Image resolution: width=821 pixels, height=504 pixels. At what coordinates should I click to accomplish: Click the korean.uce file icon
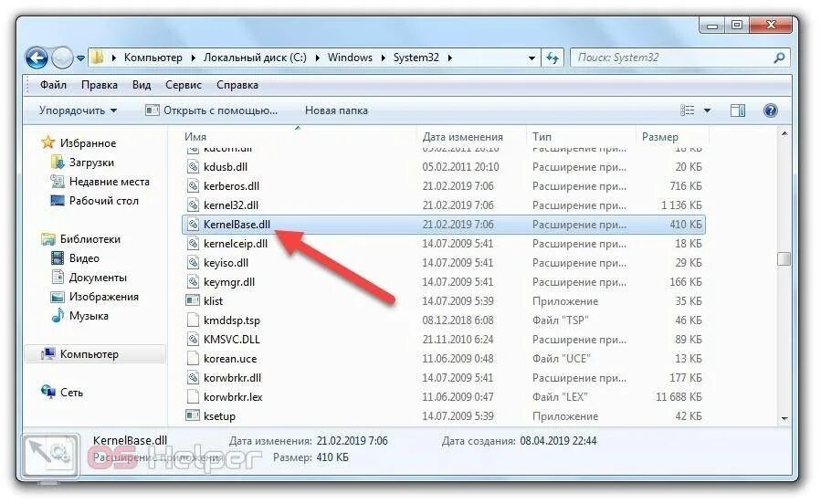click(194, 359)
